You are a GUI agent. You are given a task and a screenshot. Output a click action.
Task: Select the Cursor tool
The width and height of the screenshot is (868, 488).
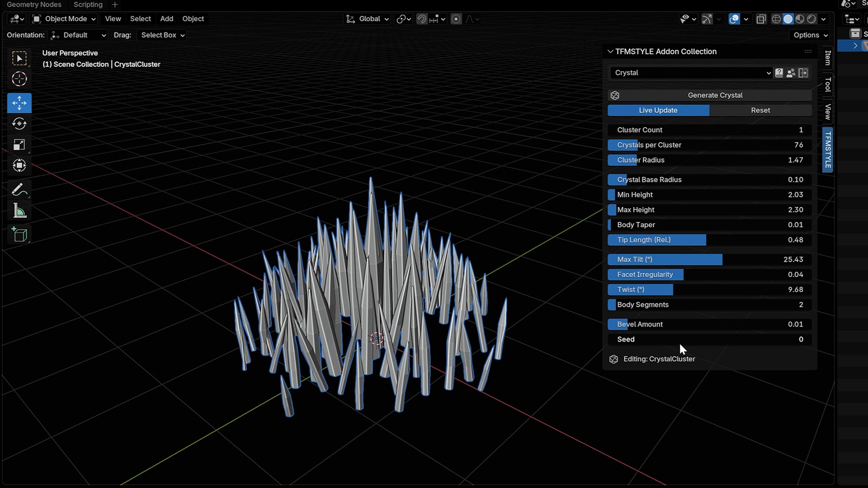[x=19, y=79]
